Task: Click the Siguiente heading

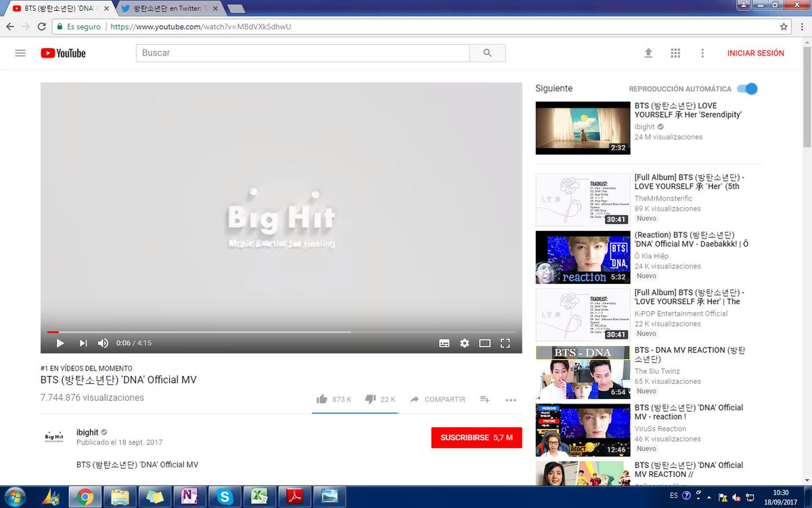Action: 554,88
